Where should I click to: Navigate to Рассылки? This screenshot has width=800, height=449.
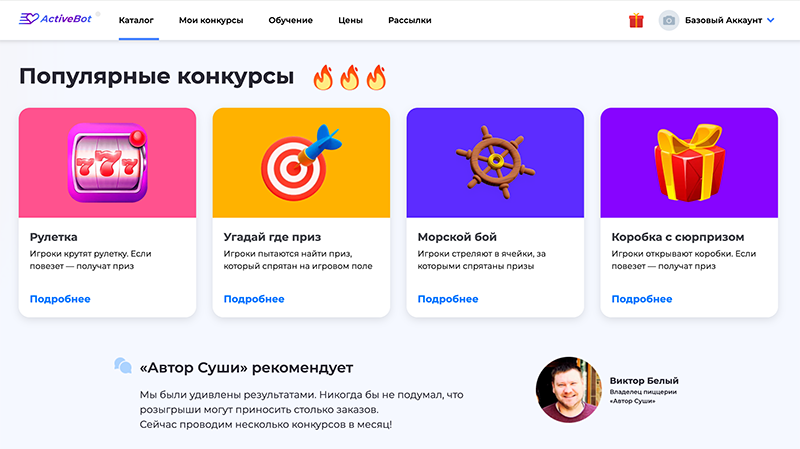click(x=410, y=20)
